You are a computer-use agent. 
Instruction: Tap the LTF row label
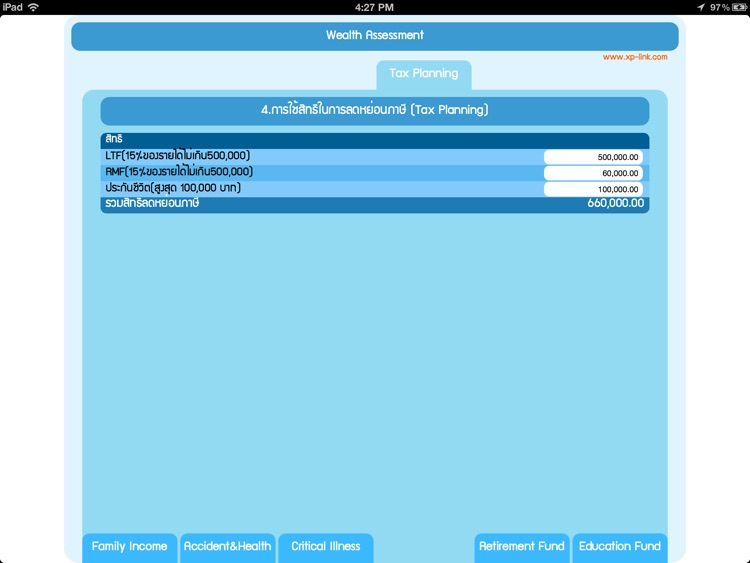[177, 156]
